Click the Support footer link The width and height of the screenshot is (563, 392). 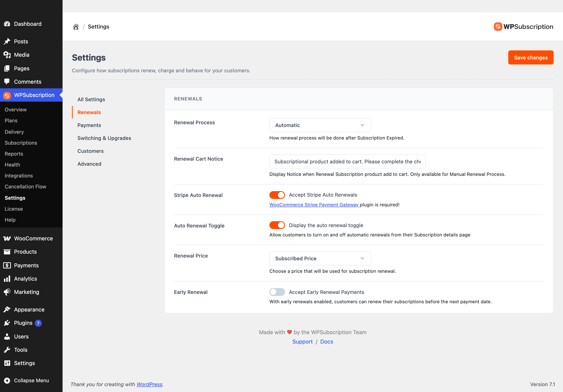tap(302, 342)
